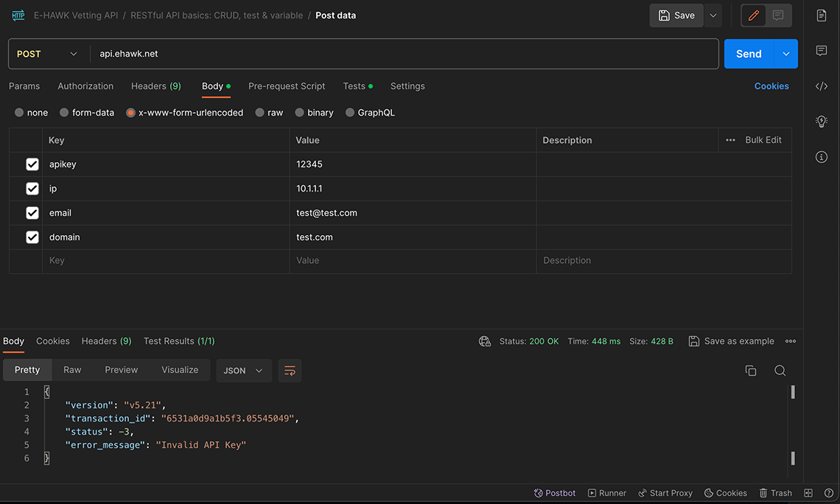This screenshot has height=504, width=840.
Task: Open the JSON response format dropdown
Action: [244, 371]
